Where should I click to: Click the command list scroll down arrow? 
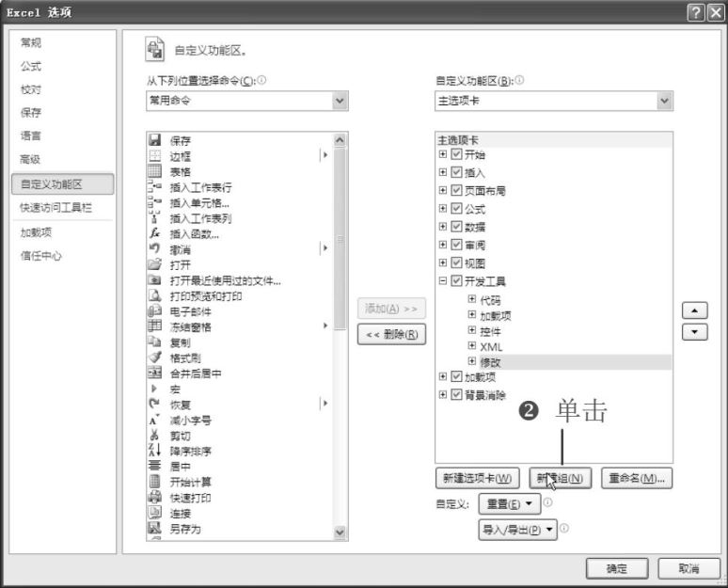340,532
